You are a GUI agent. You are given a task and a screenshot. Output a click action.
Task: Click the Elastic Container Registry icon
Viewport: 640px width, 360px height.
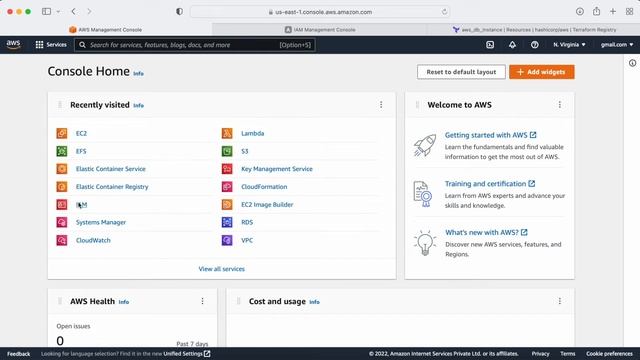tap(62, 187)
